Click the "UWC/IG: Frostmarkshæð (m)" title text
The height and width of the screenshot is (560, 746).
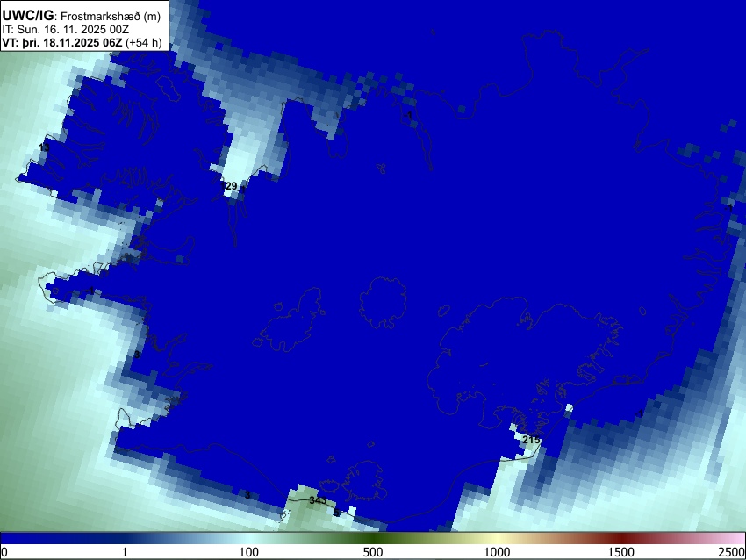coord(82,16)
